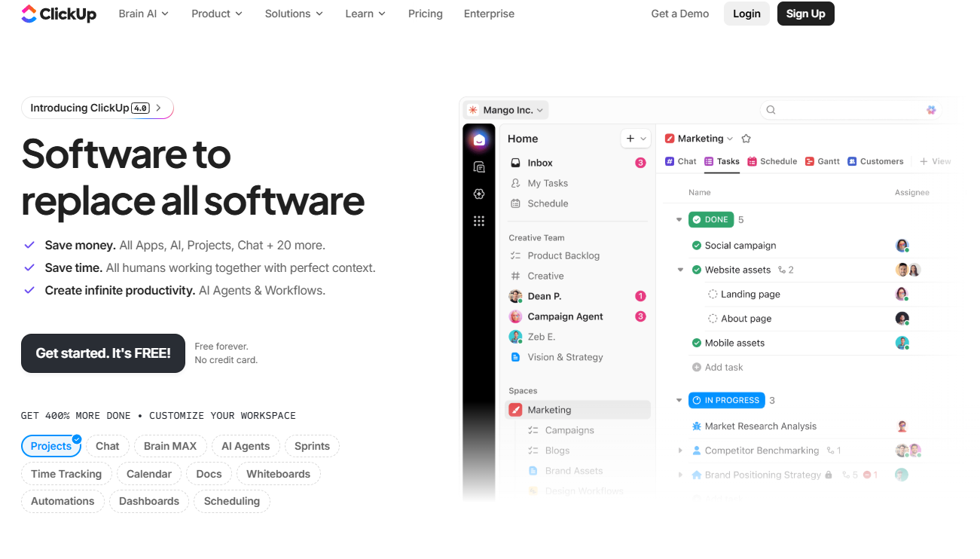Screen dimensions: 980x559
Task: Open the Product dropdown in the navigation
Action: click(x=217, y=14)
